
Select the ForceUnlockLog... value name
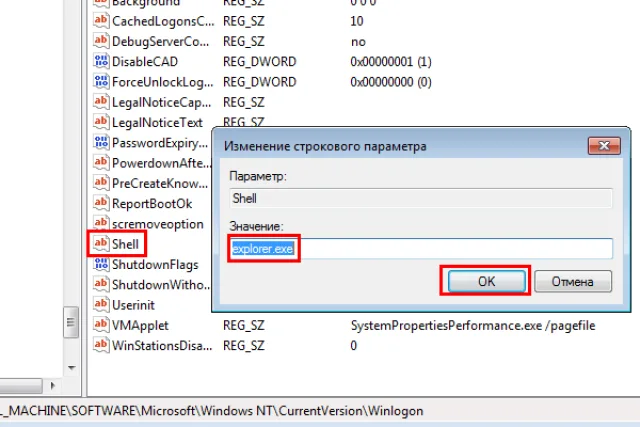pyautogui.click(x=162, y=82)
